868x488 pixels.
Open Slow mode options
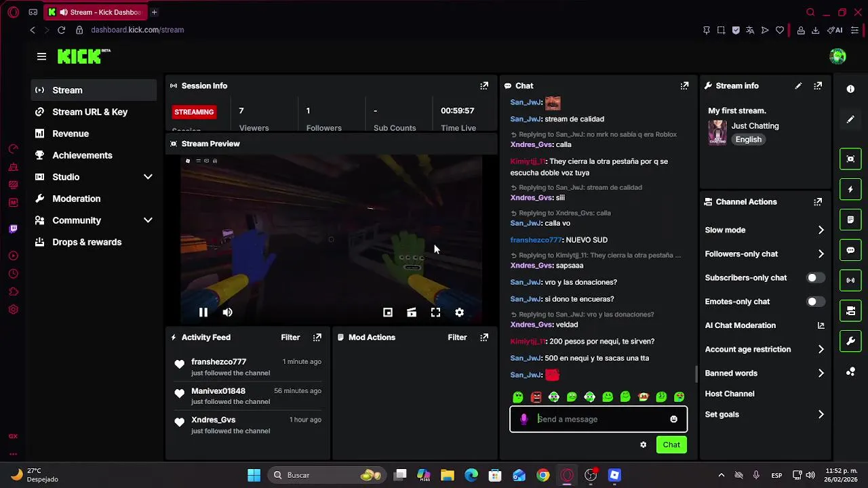tap(765, 230)
